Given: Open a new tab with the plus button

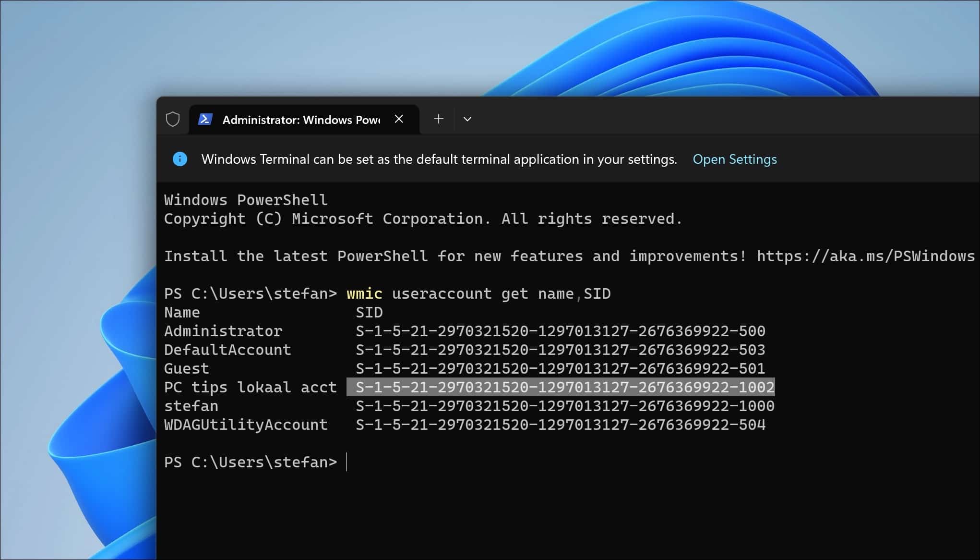Looking at the screenshot, I should pyautogui.click(x=438, y=119).
